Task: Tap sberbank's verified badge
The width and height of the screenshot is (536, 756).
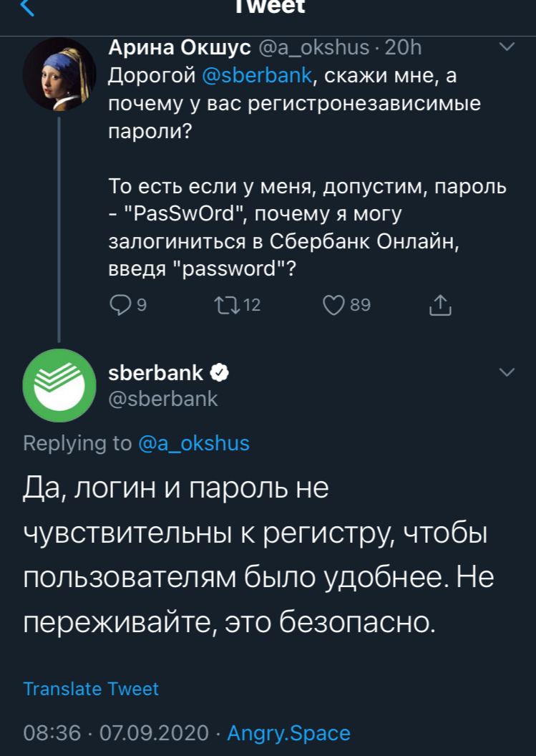Action: (x=219, y=372)
